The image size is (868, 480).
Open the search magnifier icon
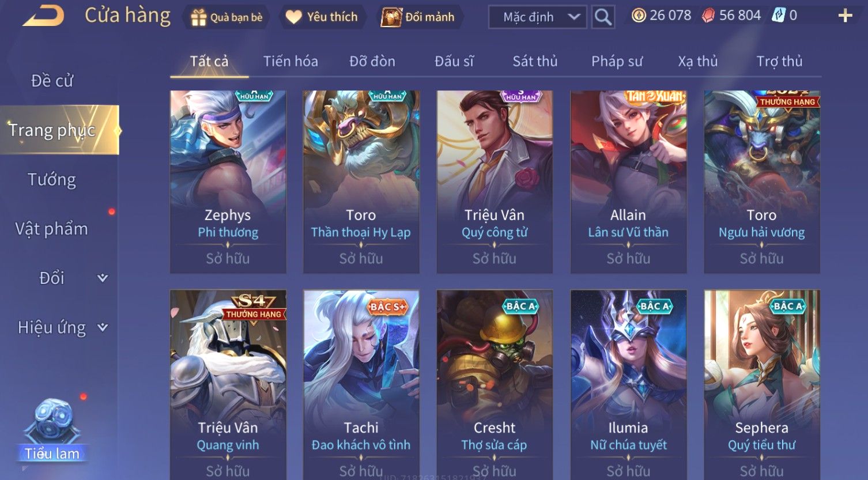[x=603, y=17]
